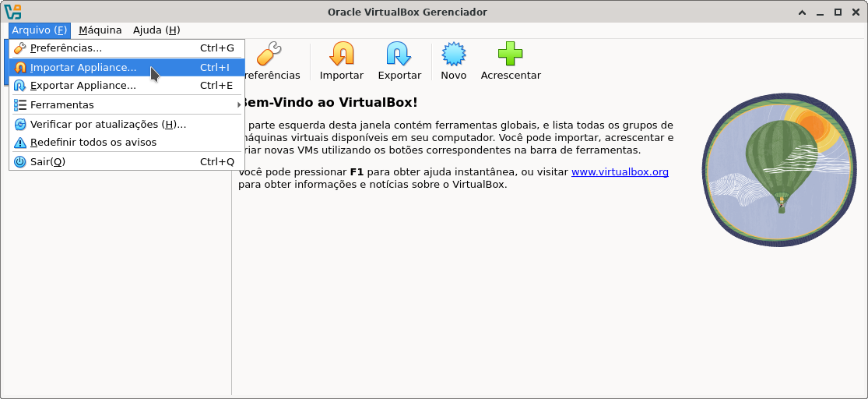868x399 pixels.
Task: Click the green plus Acrescentar icon
Action: coord(510,55)
